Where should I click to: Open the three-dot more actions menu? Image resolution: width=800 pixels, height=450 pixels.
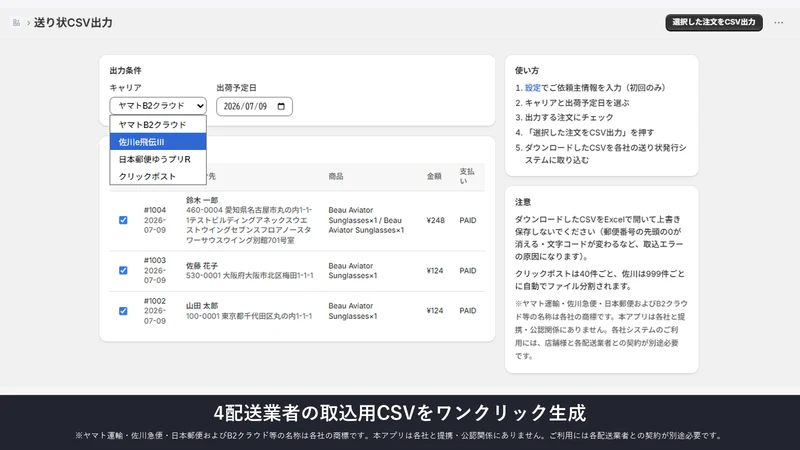tap(779, 22)
